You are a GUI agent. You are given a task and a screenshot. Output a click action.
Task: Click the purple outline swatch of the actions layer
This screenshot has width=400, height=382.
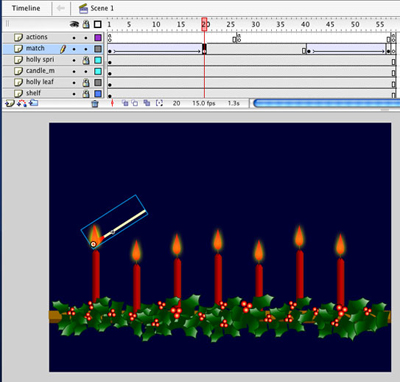pyautogui.click(x=98, y=38)
